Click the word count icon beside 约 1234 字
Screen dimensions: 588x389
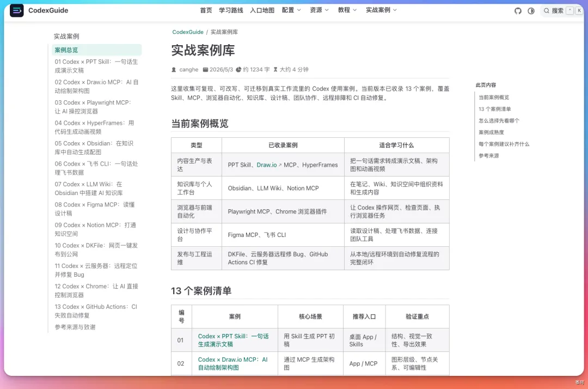click(238, 69)
